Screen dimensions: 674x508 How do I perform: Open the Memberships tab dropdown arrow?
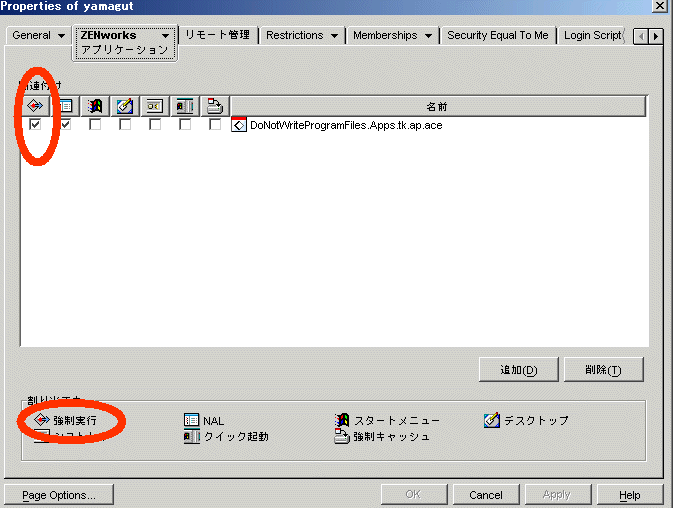click(x=429, y=36)
